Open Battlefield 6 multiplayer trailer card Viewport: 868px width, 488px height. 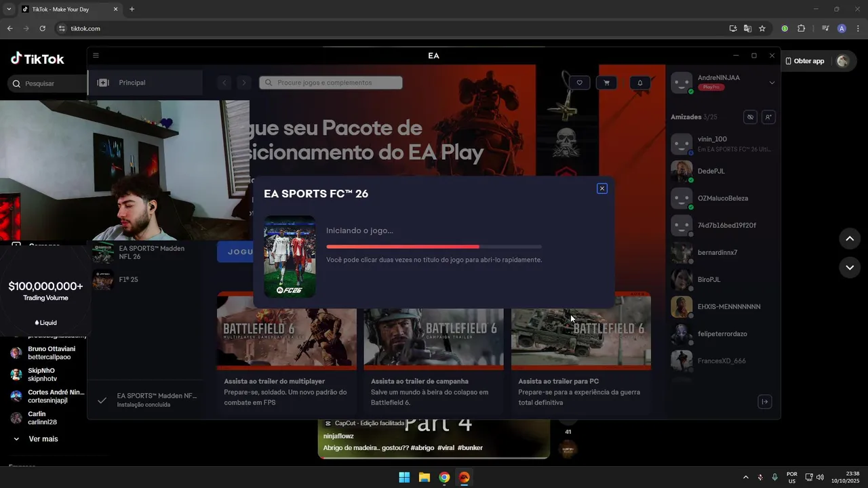[x=286, y=352]
